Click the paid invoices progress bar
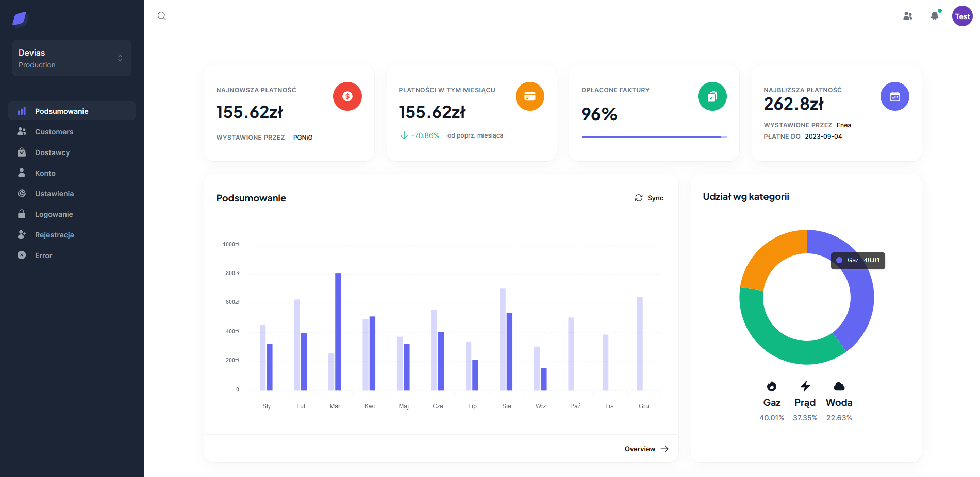The image size is (980, 477). tap(653, 137)
